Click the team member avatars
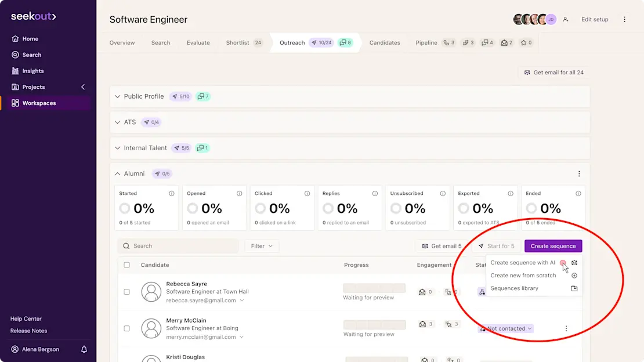Screen dimensions: 644x362 [535, 19]
